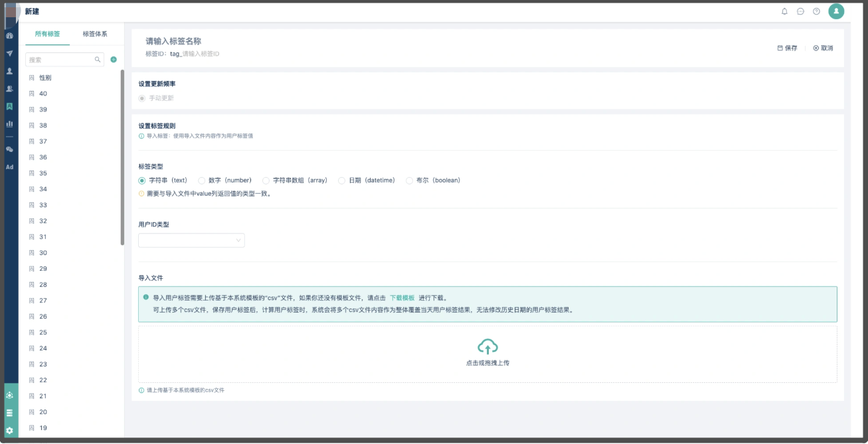Screen dimensions: 868x444
Task: Open the notifications bell icon
Action: pyautogui.click(x=784, y=11)
